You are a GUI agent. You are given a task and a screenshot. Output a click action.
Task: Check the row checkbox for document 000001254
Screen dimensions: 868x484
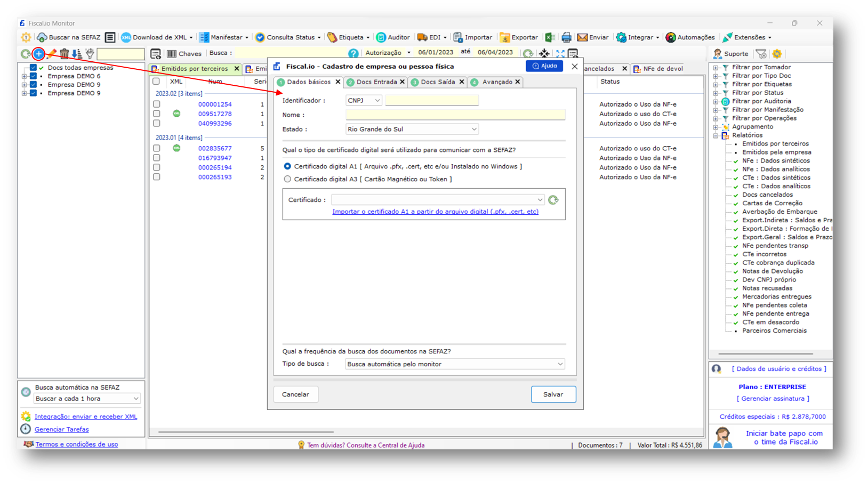(156, 104)
